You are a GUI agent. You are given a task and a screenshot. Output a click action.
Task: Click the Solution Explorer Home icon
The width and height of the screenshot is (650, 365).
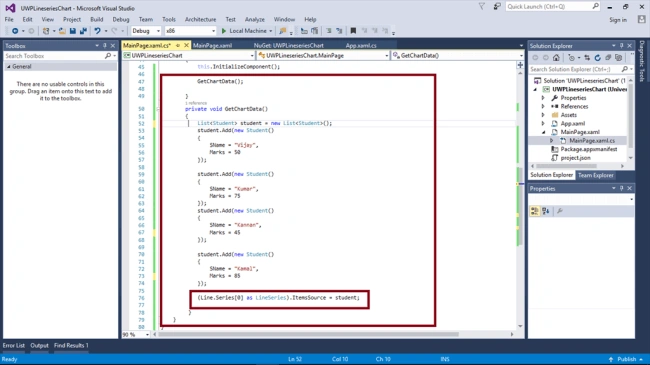556,58
